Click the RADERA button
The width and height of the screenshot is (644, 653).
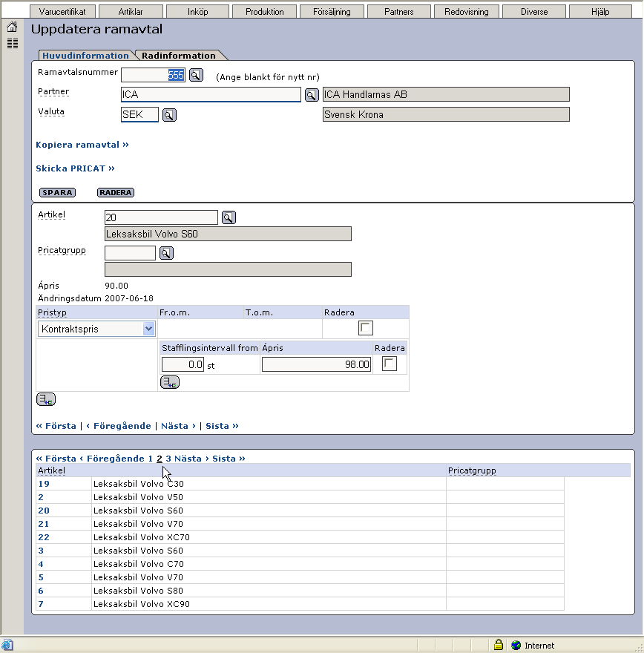116,192
